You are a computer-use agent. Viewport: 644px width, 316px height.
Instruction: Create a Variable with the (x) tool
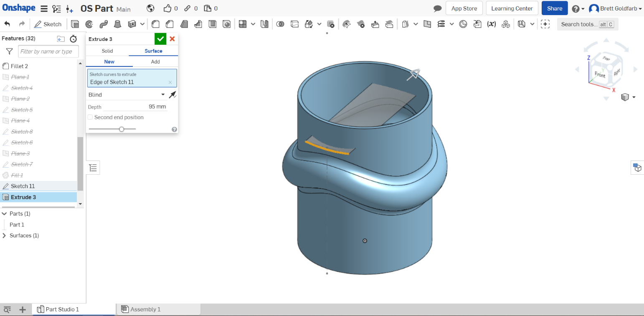pyautogui.click(x=492, y=24)
